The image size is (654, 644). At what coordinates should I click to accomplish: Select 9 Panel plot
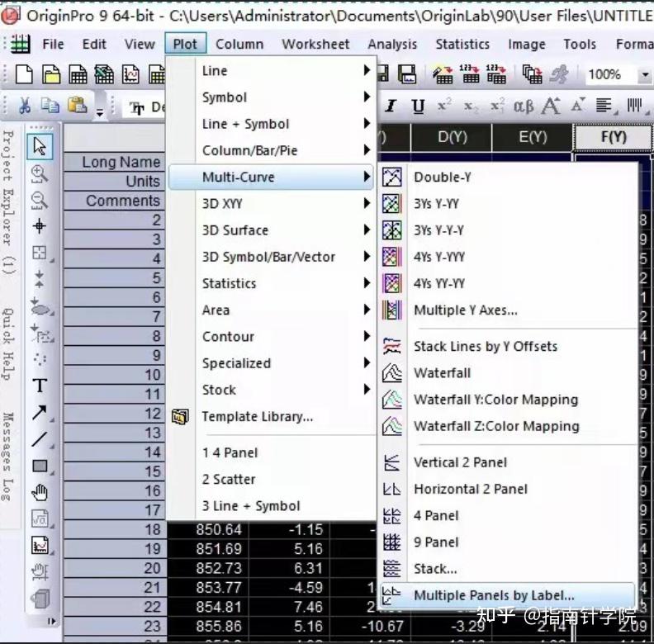(x=508, y=542)
